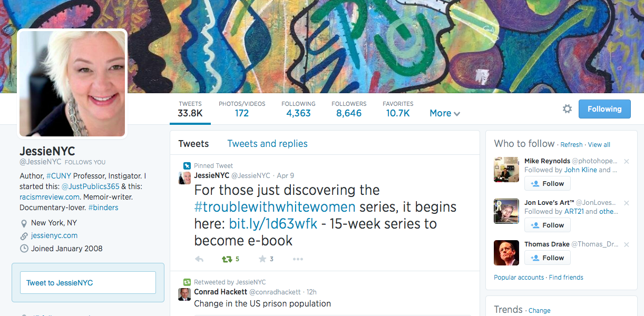Open the jessienyc.com website link
Viewport: 644px width, 316px height.
pos(54,236)
